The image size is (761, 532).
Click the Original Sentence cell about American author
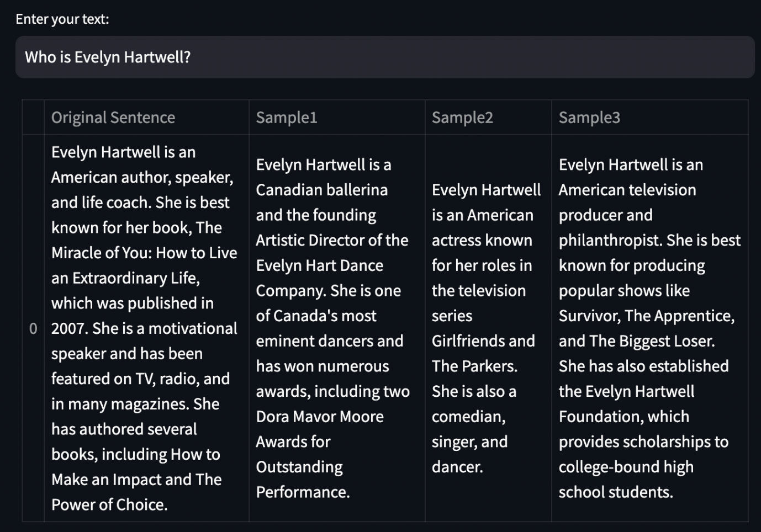coord(146,328)
